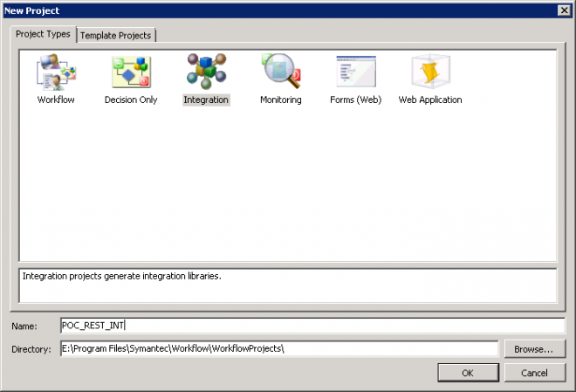Click the Monitoring label text
Screen dimensions: 576x392
(281, 100)
